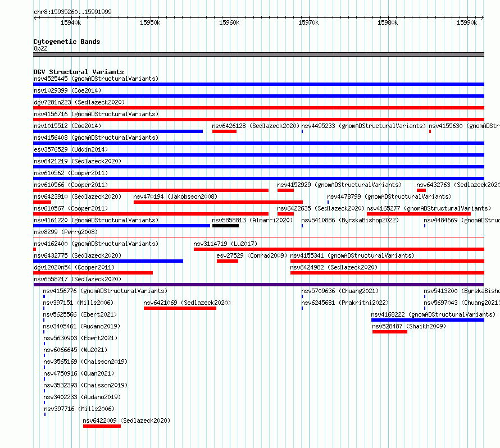Click the nsv4156408 variant label

(96, 138)
